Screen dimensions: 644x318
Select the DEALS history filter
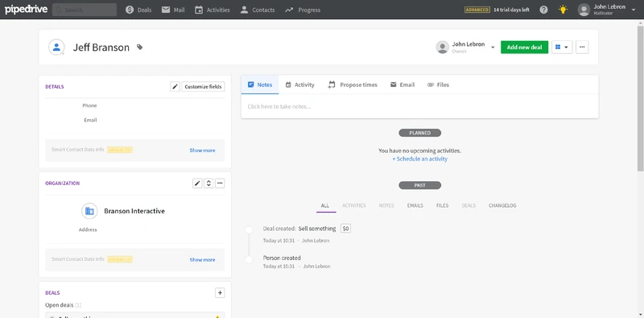(469, 205)
